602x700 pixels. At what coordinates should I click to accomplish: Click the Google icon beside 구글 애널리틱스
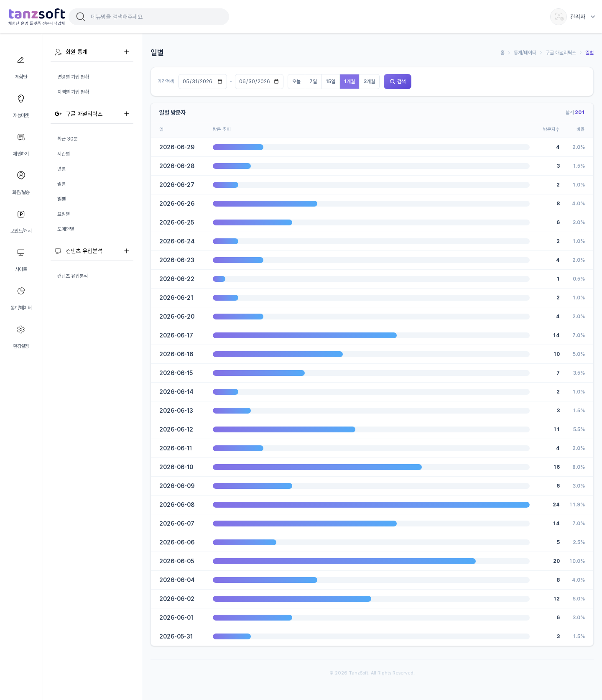coord(58,114)
